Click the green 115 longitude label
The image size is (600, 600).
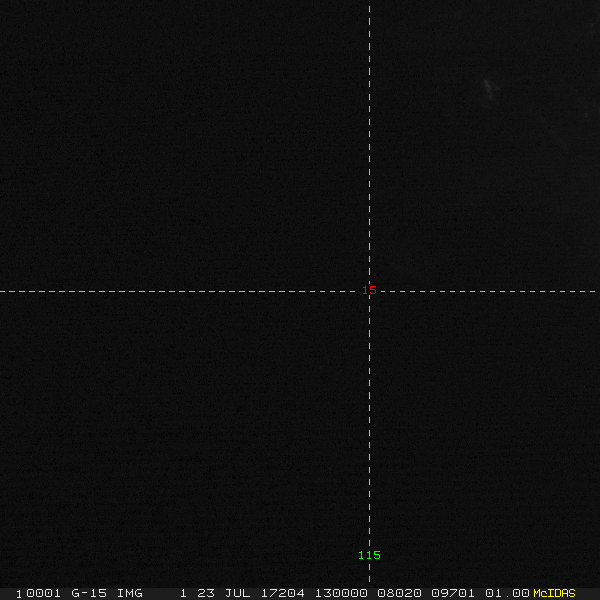click(369, 555)
